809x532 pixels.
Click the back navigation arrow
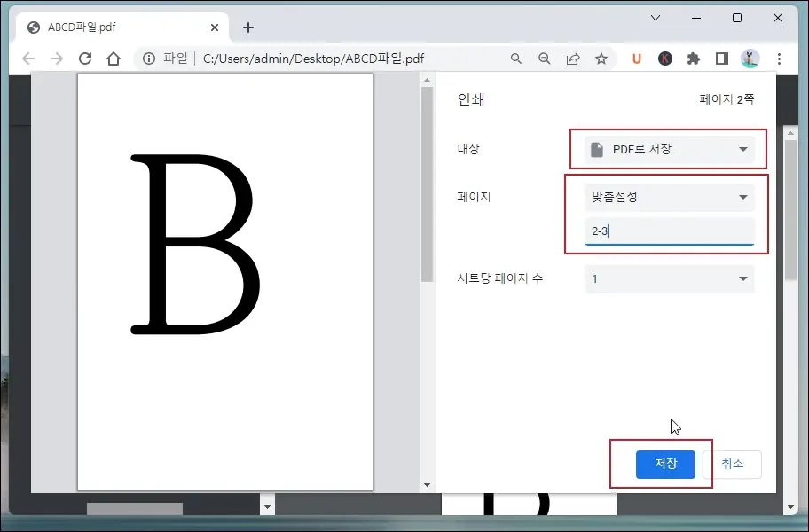click(28, 59)
